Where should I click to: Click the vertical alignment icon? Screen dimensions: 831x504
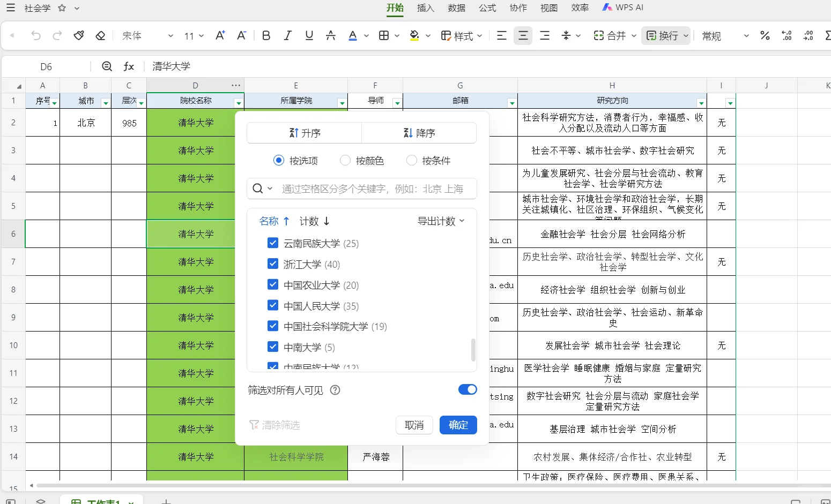[566, 36]
